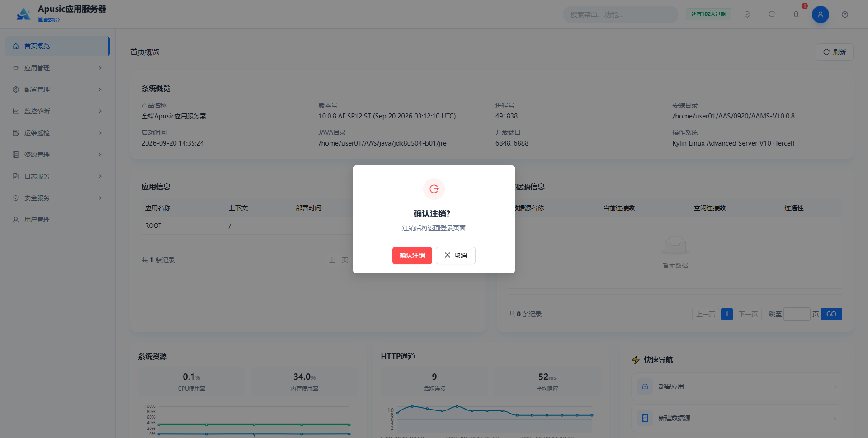Click the reload icon in top header

[772, 14]
